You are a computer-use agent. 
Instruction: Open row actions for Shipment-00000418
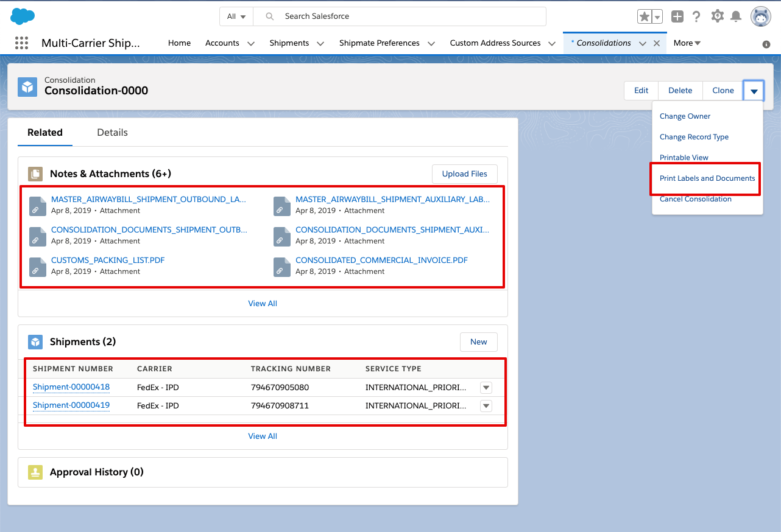point(486,388)
